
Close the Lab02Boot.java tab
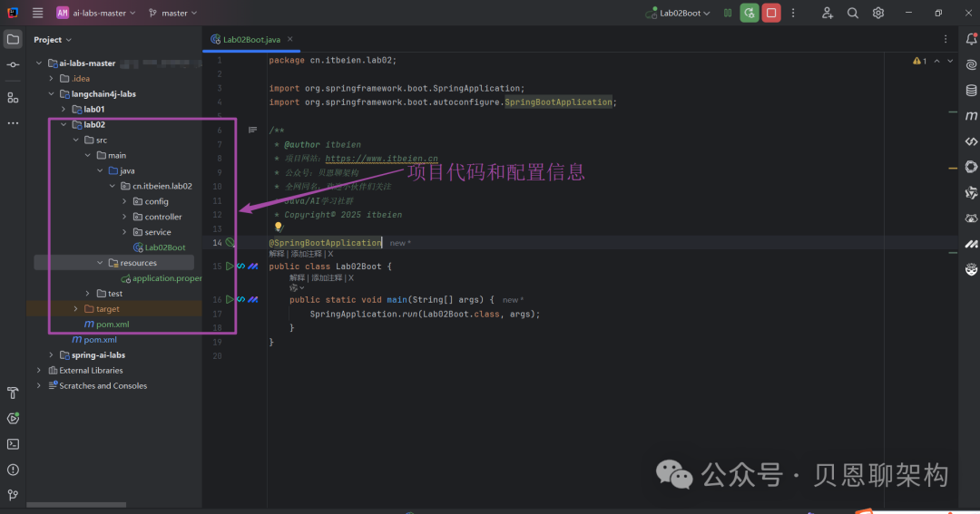(x=290, y=39)
